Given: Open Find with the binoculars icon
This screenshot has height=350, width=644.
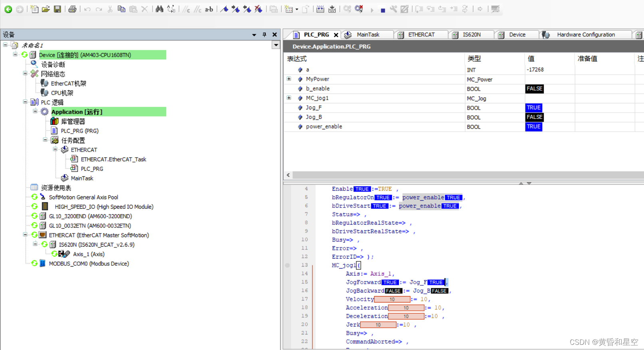Looking at the screenshot, I should coord(159,9).
